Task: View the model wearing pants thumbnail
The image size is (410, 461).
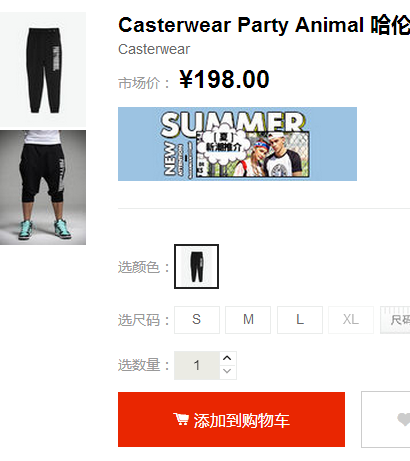Action: click(x=43, y=187)
